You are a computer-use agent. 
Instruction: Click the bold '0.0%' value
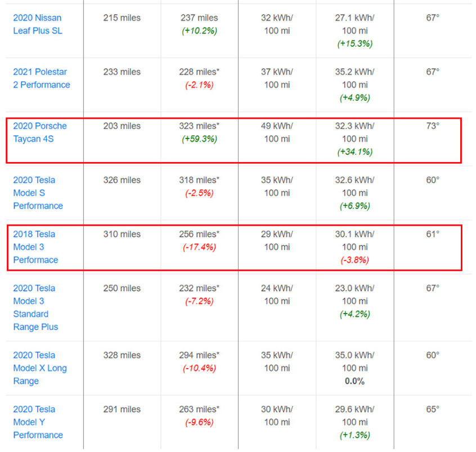[x=354, y=381]
